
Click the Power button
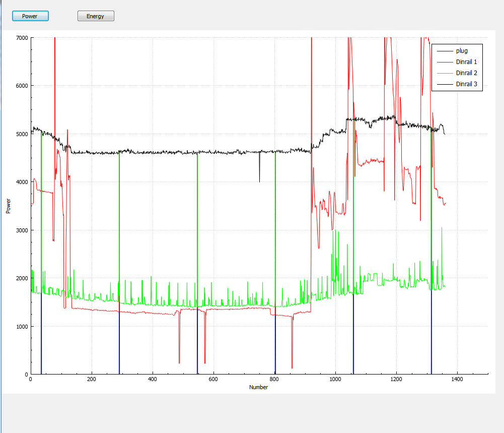point(30,16)
